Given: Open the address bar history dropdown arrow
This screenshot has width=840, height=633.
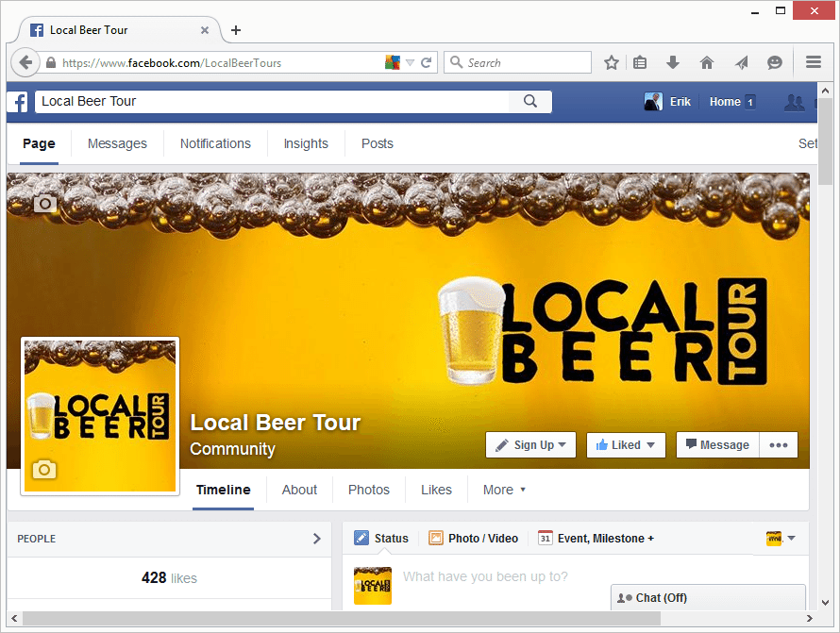Looking at the screenshot, I should (410, 62).
